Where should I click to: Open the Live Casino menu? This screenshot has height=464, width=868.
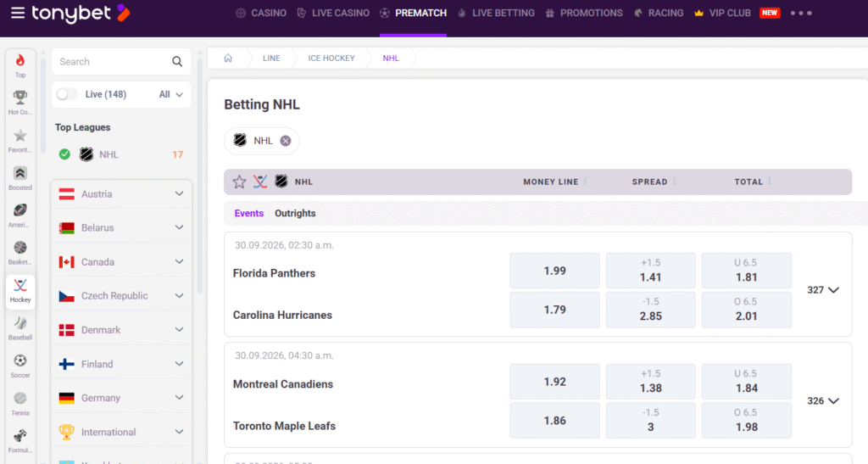click(x=333, y=13)
